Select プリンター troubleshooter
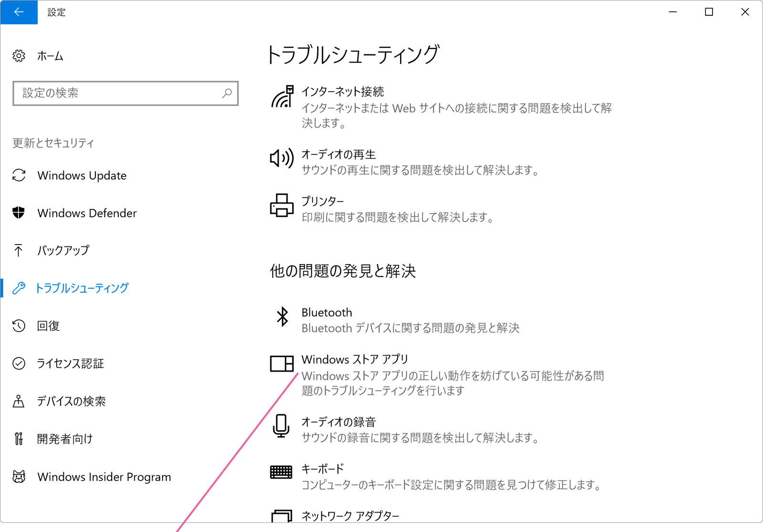763x532 pixels. [322, 201]
